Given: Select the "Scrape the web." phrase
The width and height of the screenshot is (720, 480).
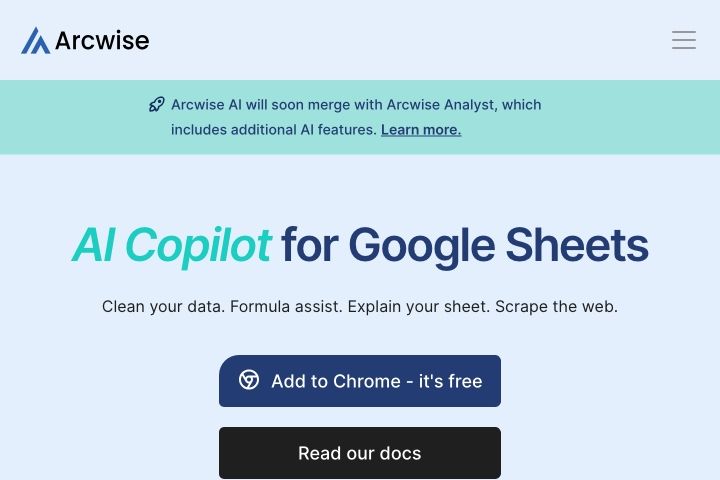Looking at the screenshot, I should click(x=557, y=306).
